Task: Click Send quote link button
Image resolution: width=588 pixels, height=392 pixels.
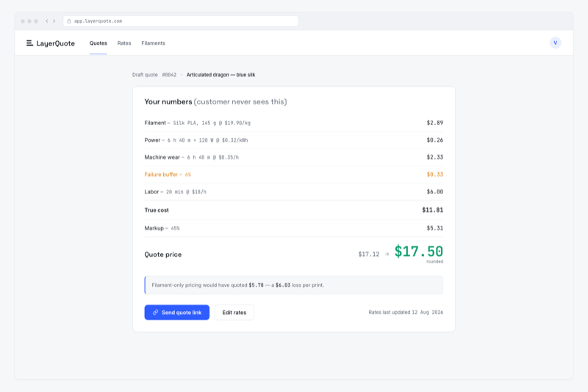Action: [x=177, y=312]
